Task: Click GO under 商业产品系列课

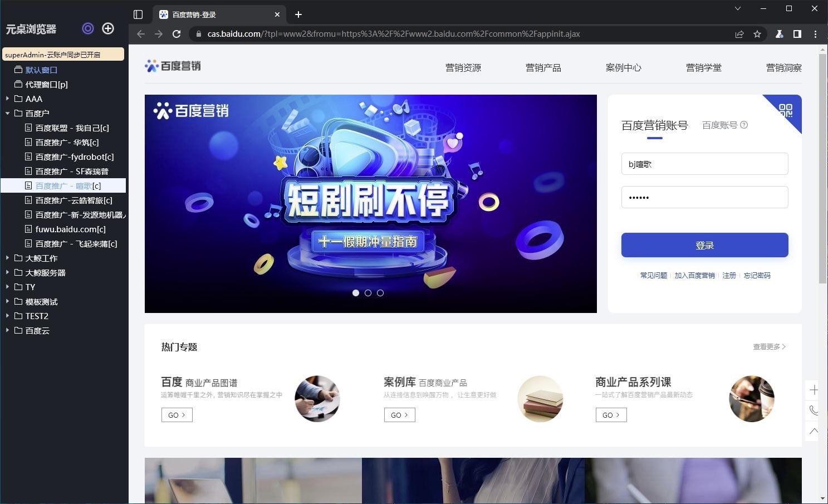Action: click(x=611, y=415)
